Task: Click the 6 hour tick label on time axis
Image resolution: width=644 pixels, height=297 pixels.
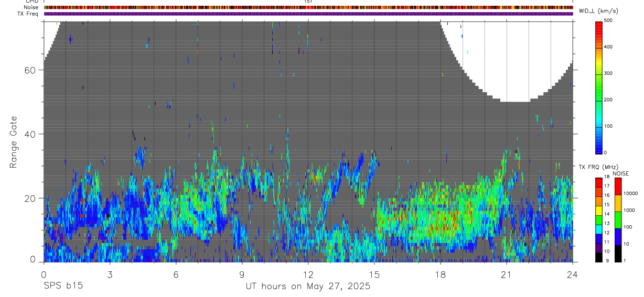Action: click(176, 274)
